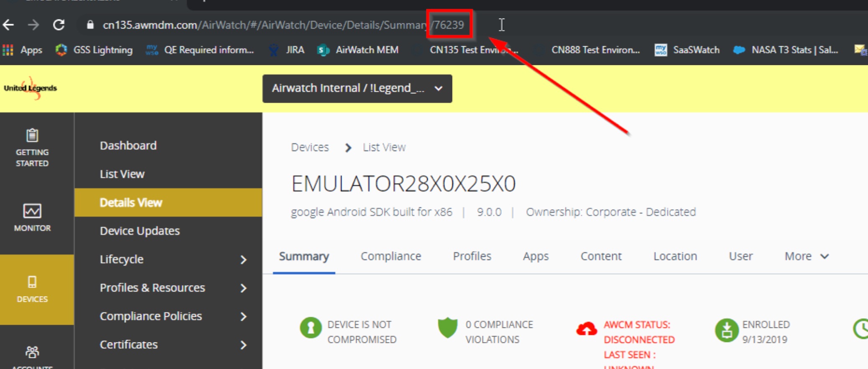Expand the More tabs dropdown
This screenshot has height=369, width=868.
[806, 256]
